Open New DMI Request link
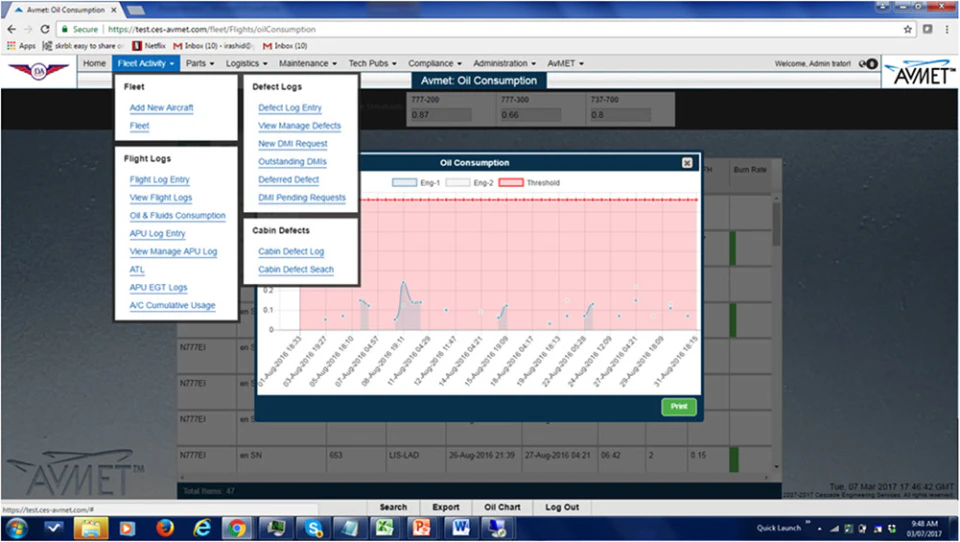This screenshot has width=960, height=542. (293, 143)
